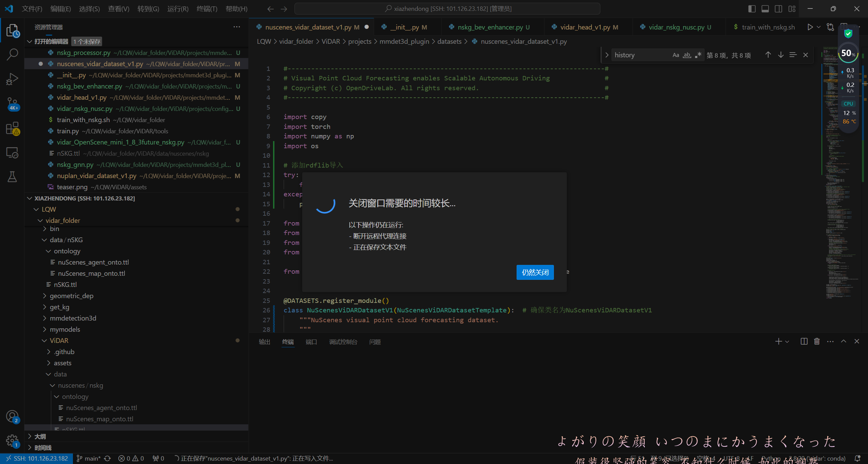Open the Explorer view in activity bar
The width and height of the screenshot is (868, 464).
[13, 31]
